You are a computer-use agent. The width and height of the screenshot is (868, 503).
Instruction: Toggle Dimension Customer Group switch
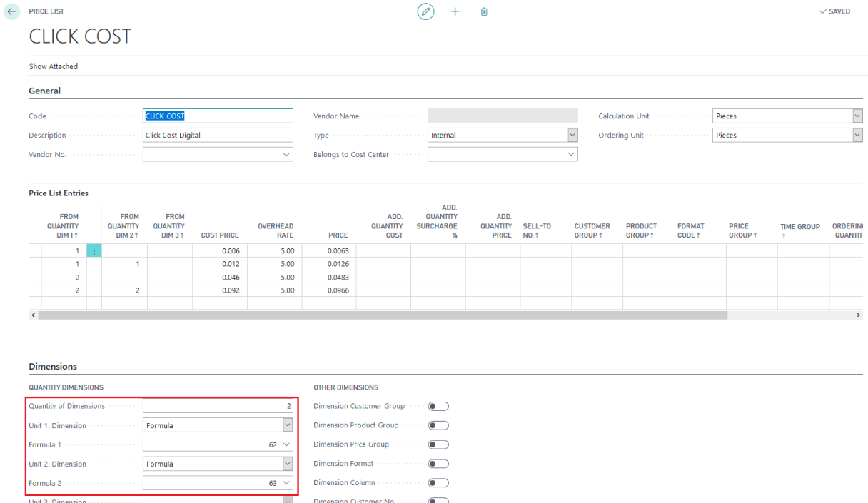438,407
